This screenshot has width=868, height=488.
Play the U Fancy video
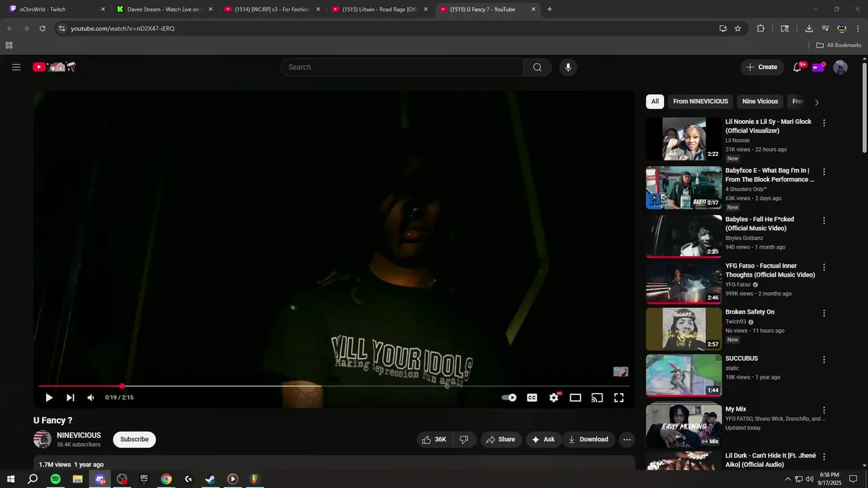49,398
